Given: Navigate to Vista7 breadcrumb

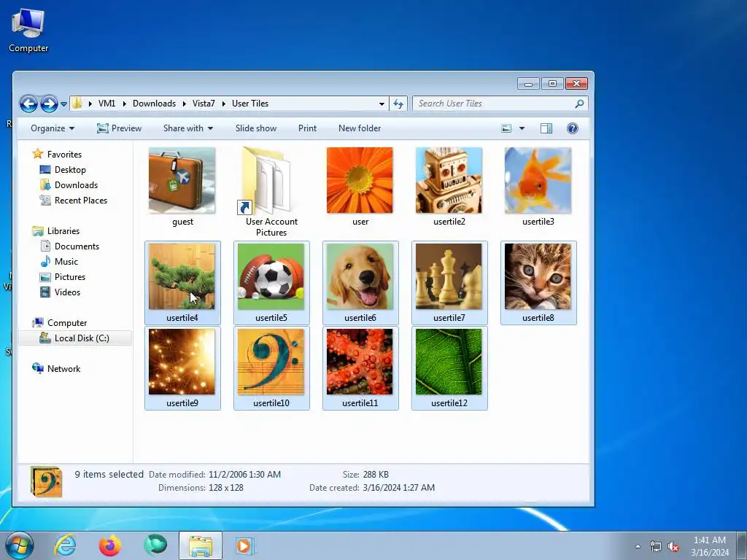Looking at the screenshot, I should click(204, 104).
